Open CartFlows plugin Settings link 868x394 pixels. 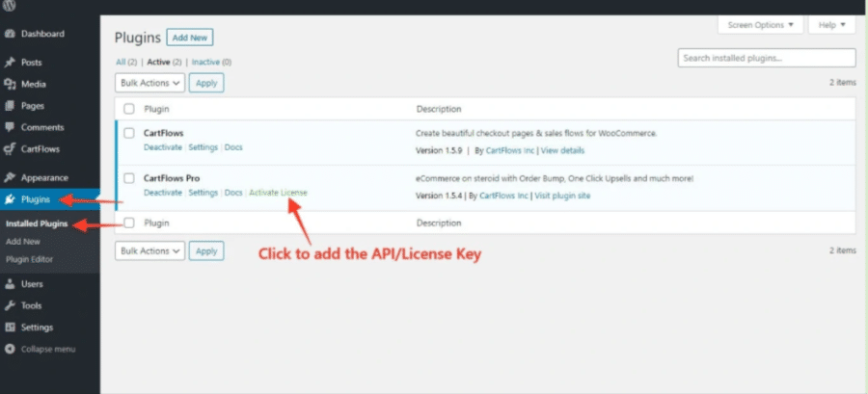[203, 147]
